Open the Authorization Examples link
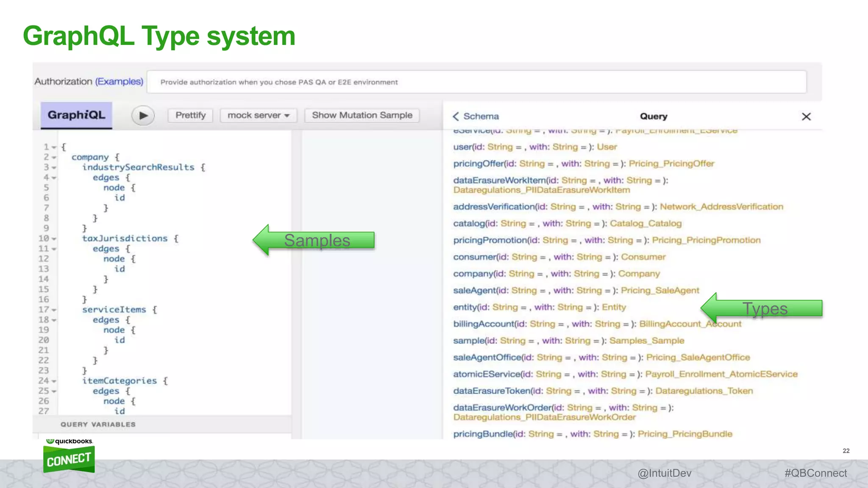 pos(119,81)
